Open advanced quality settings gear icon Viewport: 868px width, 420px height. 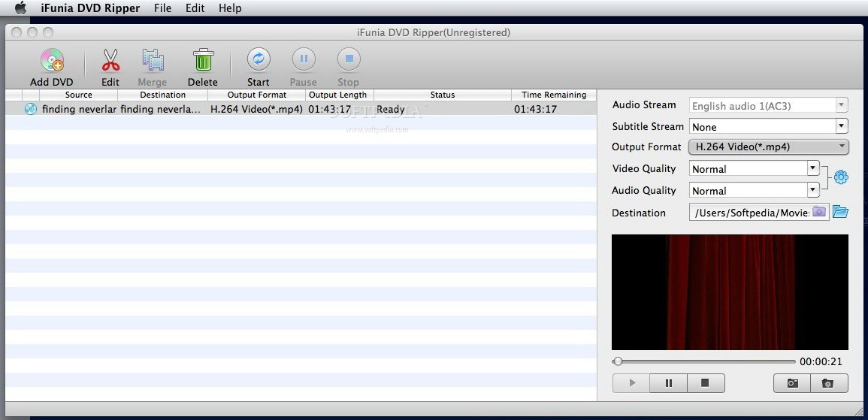841,177
